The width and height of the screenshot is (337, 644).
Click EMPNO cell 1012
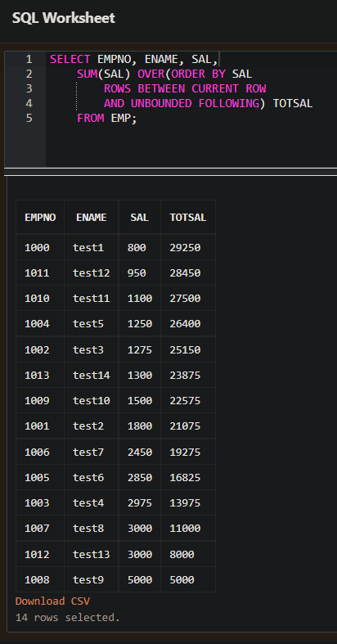click(40, 554)
